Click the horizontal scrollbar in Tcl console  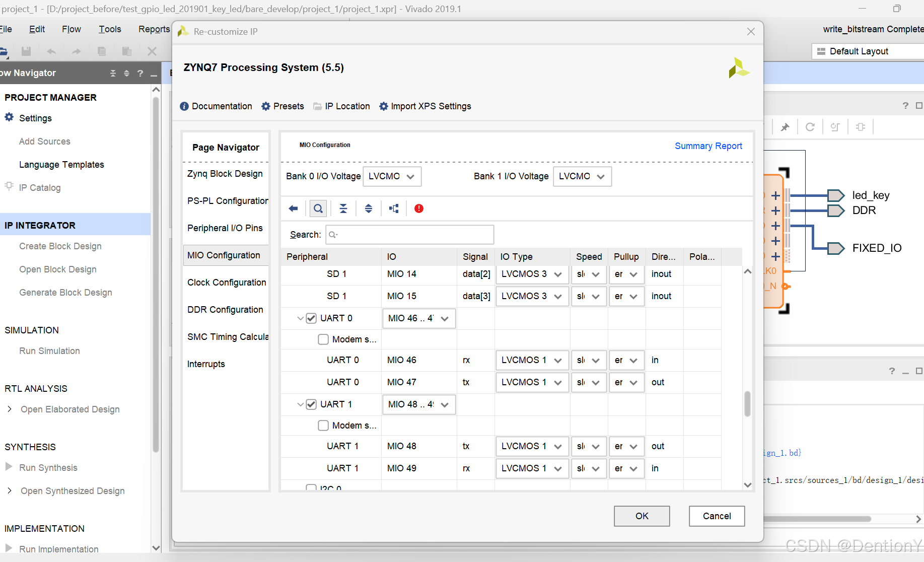tap(817, 519)
